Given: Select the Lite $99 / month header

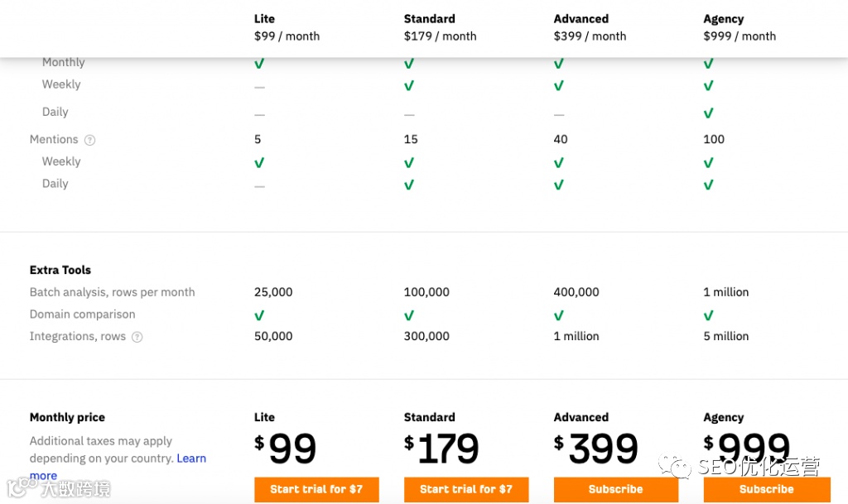Looking at the screenshot, I should click(287, 27).
